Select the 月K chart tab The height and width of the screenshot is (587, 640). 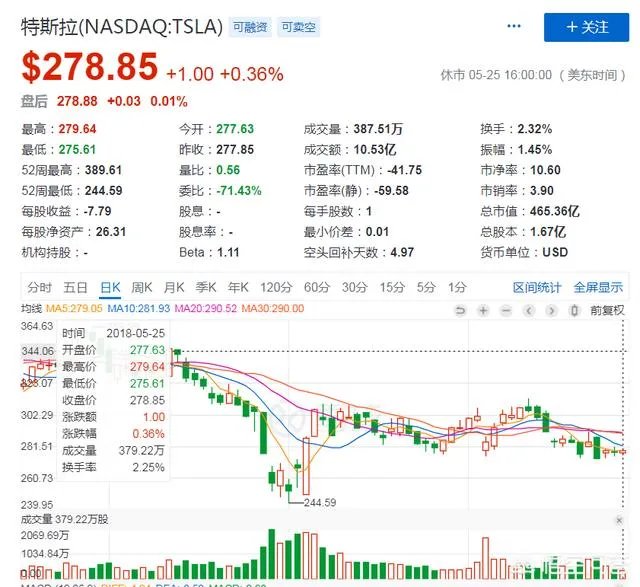pos(174,287)
